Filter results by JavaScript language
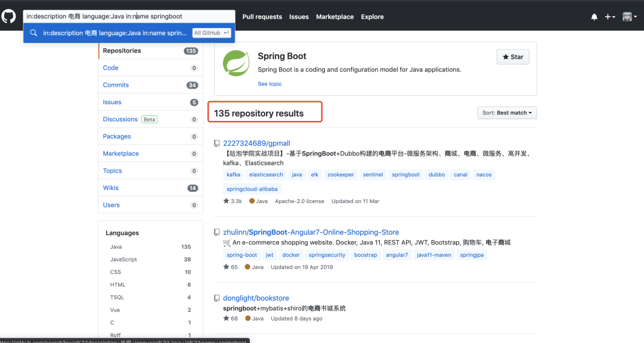 150,259
